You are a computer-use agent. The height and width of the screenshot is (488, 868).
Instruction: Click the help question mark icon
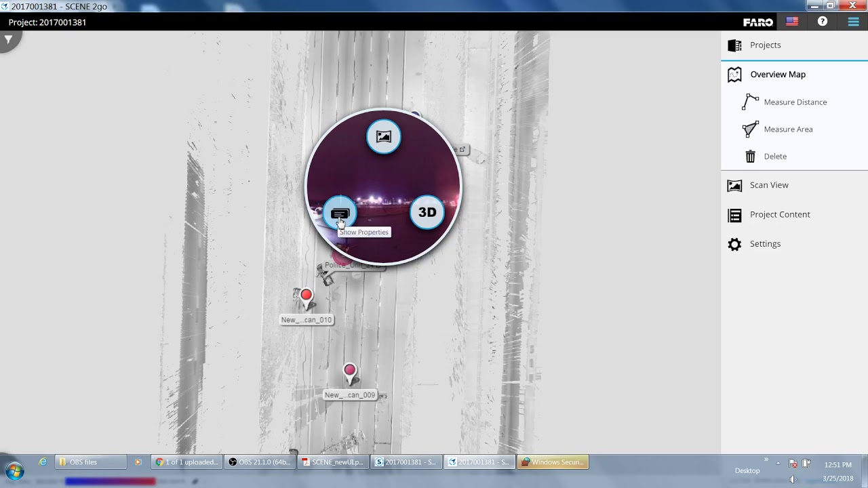(823, 22)
